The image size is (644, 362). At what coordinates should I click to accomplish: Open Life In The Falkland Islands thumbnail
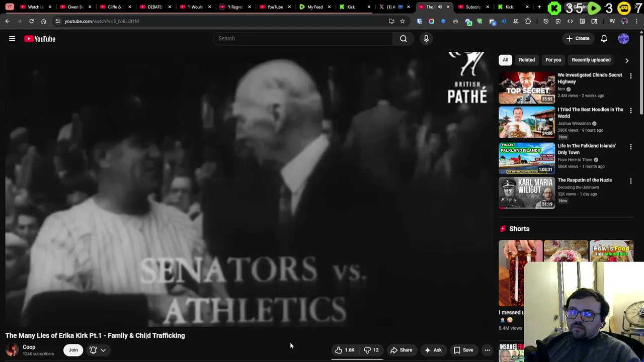pyautogui.click(x=527, y=158)
